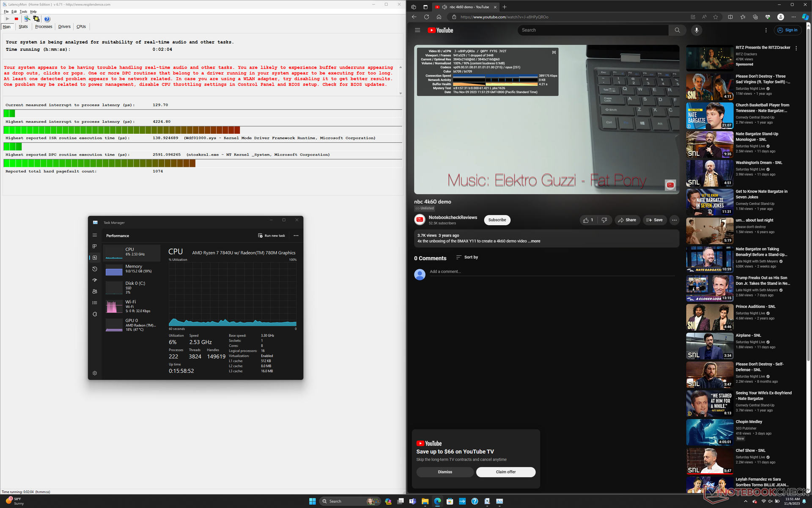Click the Add a comment input field
This screenshot has width=812, height=508.
click(x=445, y=272)
